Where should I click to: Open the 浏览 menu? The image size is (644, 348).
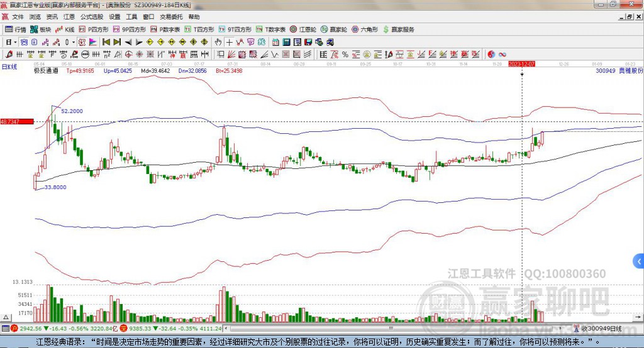click(x=35, y=17)
